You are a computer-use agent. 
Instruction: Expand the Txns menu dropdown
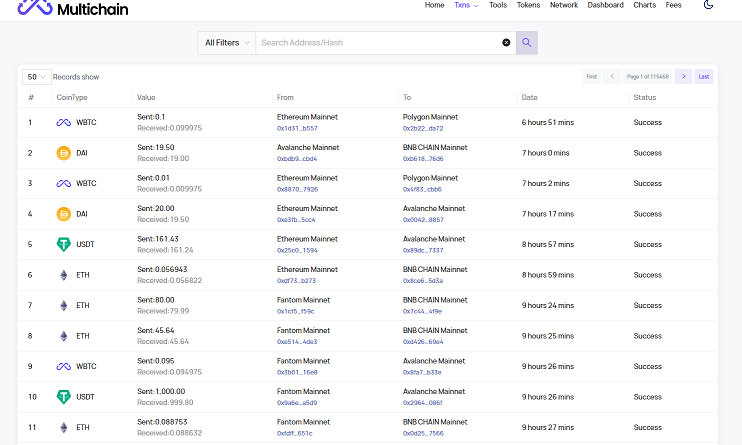(466, 5)
